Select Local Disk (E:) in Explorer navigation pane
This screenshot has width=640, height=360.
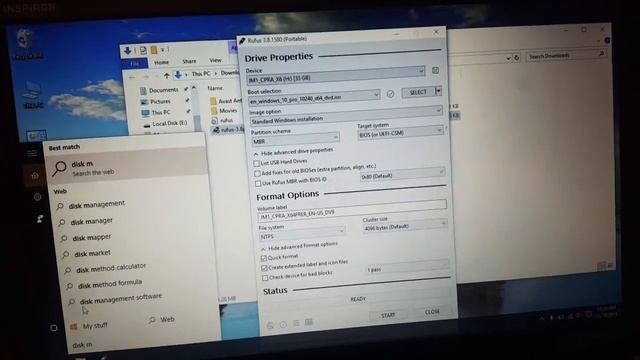coord(165,124)
